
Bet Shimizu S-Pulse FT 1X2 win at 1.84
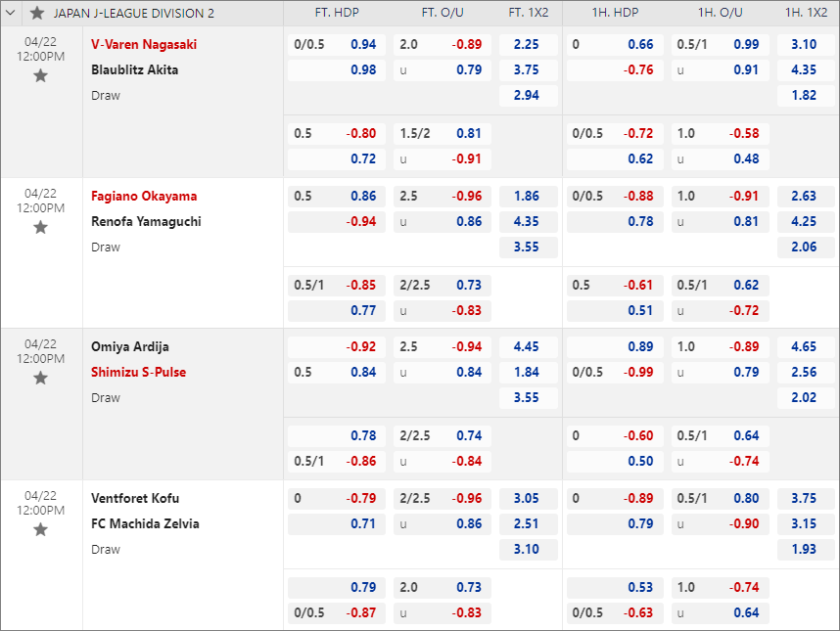click(x=529, y=372)
